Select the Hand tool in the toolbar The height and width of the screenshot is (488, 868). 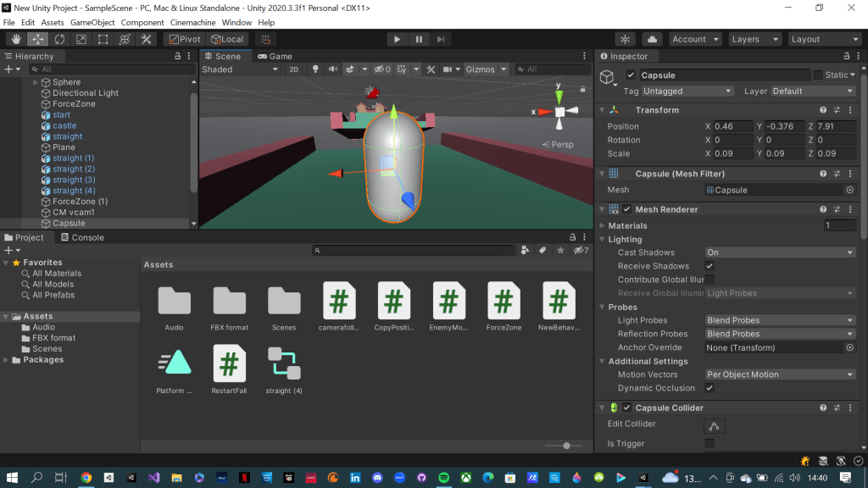point(16,39)
